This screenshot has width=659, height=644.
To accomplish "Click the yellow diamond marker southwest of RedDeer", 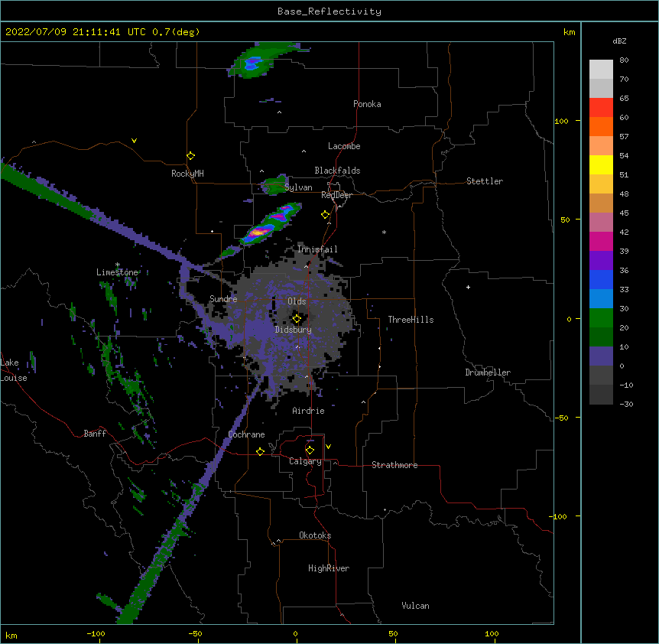I will [326, 215].
